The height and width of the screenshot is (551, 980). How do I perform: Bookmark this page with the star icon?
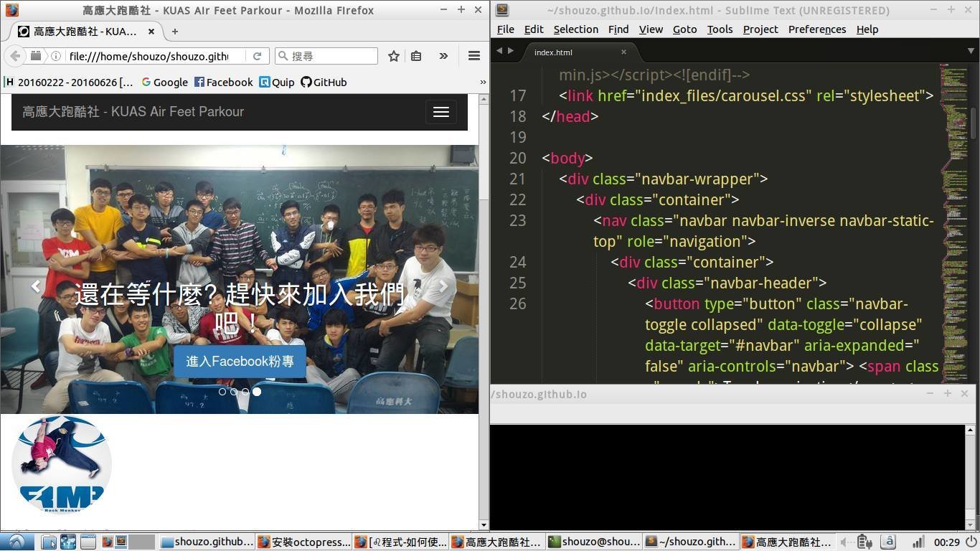click(x=393, y=56)
